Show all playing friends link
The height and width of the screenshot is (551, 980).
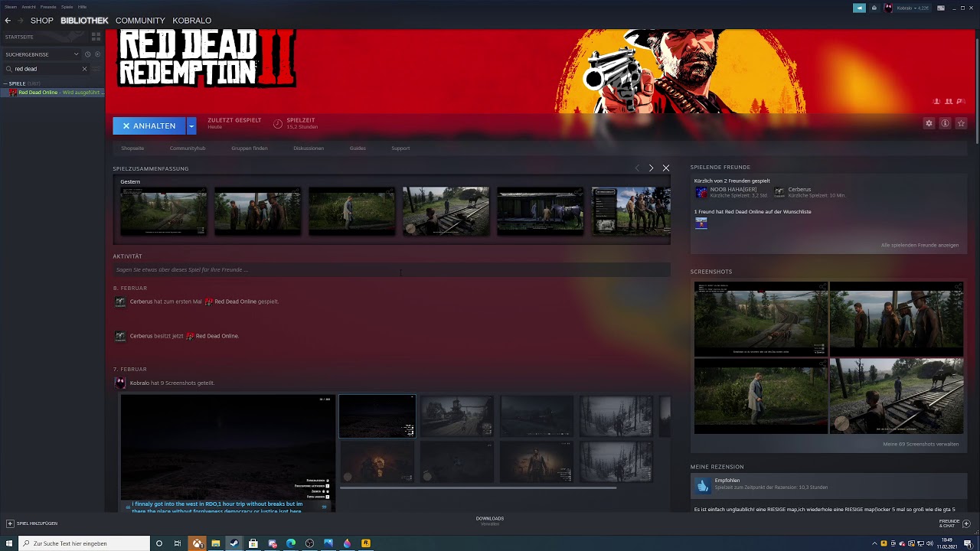tap(920, 246)
